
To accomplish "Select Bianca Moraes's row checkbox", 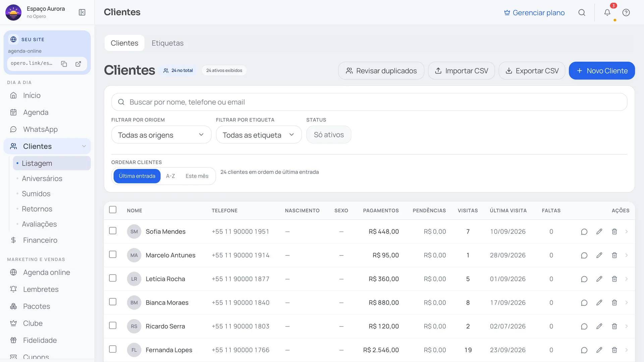I will click(x=113, y=302).
